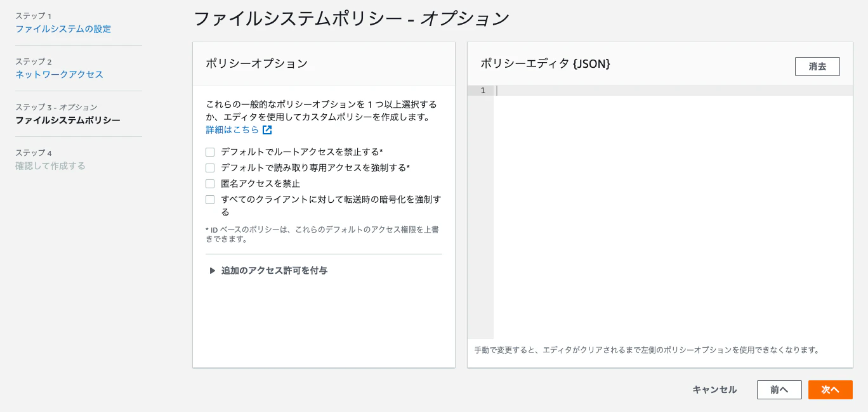Open 詳細はこちら help link

232,130
